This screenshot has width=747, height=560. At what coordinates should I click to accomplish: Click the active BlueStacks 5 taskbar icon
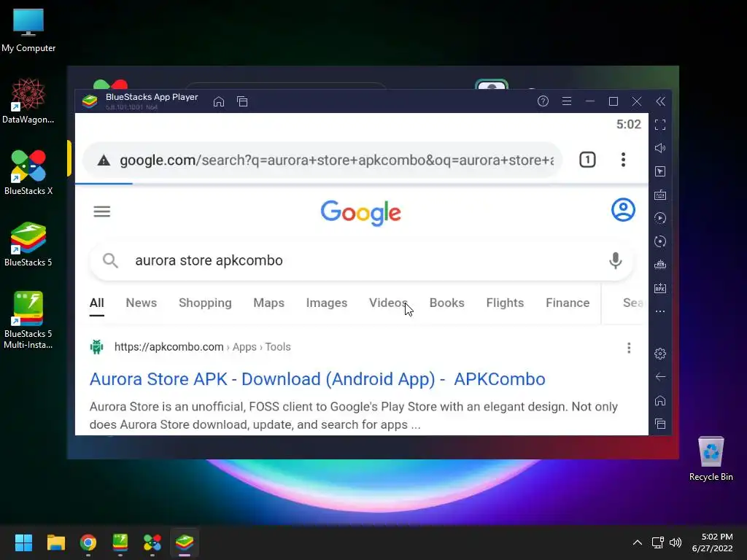click(x=185, y=542)
